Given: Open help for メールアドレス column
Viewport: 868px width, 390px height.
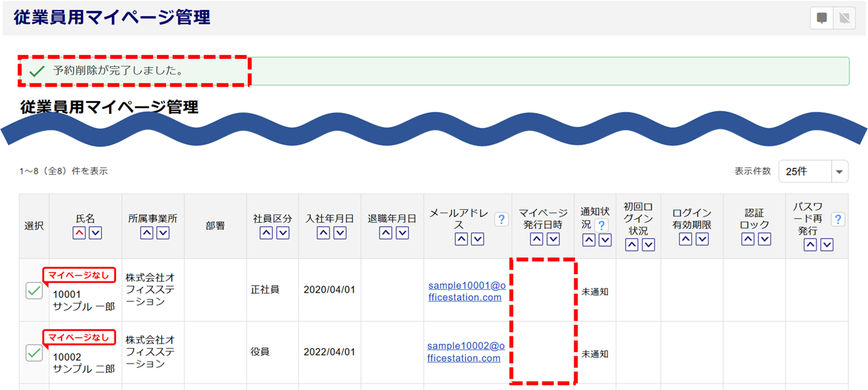Looking at the screenshot, I should (501, 219).
